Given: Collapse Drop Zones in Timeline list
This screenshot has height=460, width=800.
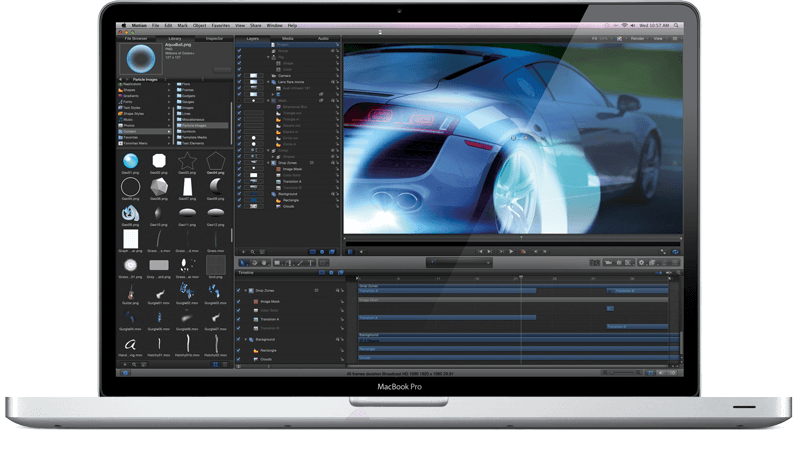Looking at the screenshot, I should (245, 290).
